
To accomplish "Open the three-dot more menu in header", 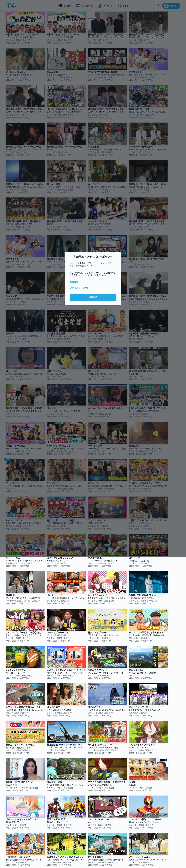I will (x=158, y=6).
